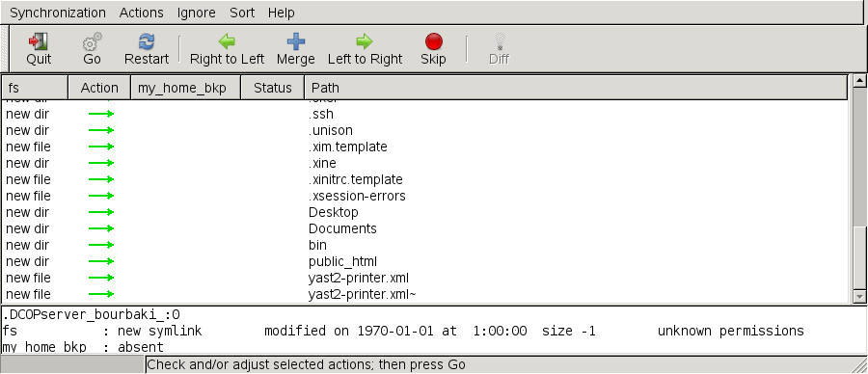Click the green action arrow for .xine

[x=101, y=163]
